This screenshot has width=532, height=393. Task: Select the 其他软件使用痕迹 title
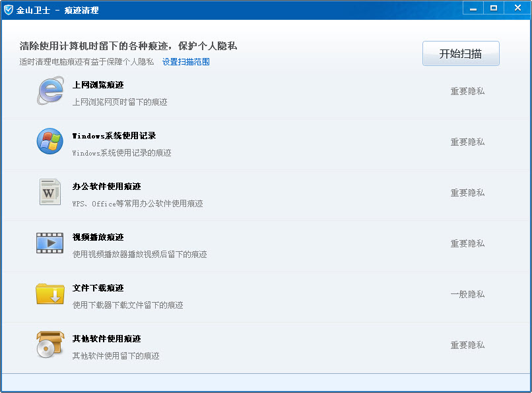point(106,338)
